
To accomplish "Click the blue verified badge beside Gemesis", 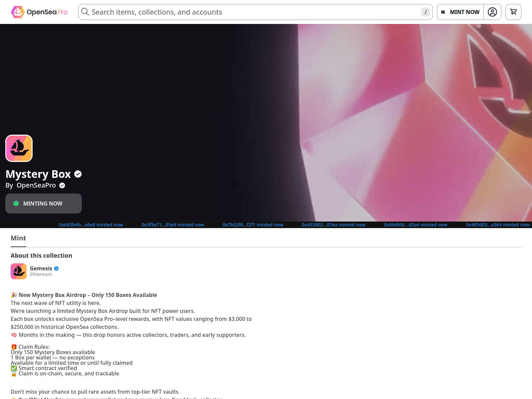I will [x=57, y=268].
